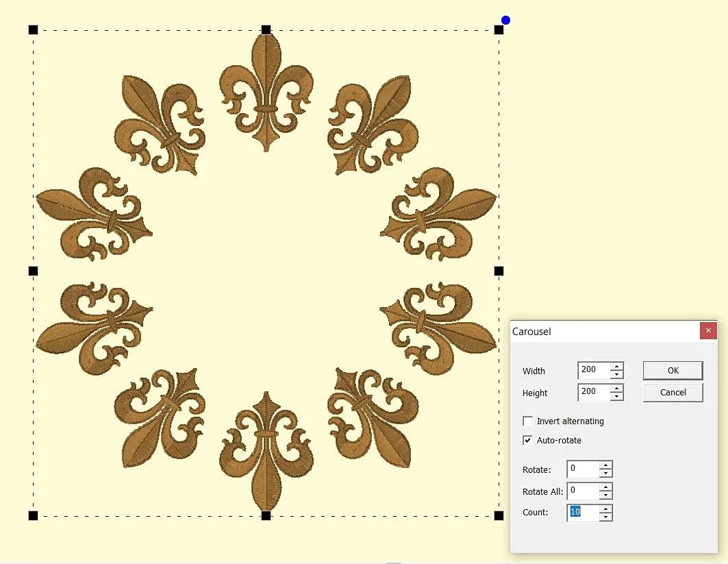728x564 pixels.
Task: Select the Height input field
Action: (592, 392)
